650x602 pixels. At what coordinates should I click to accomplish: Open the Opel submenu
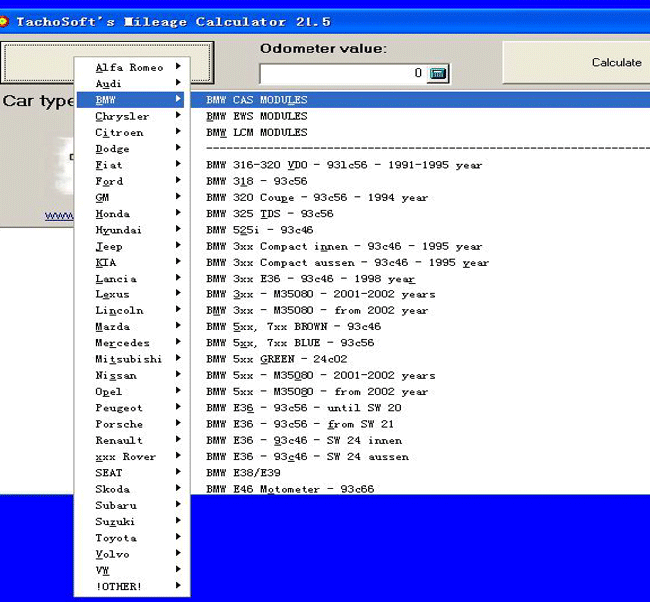tap(131, 391)
